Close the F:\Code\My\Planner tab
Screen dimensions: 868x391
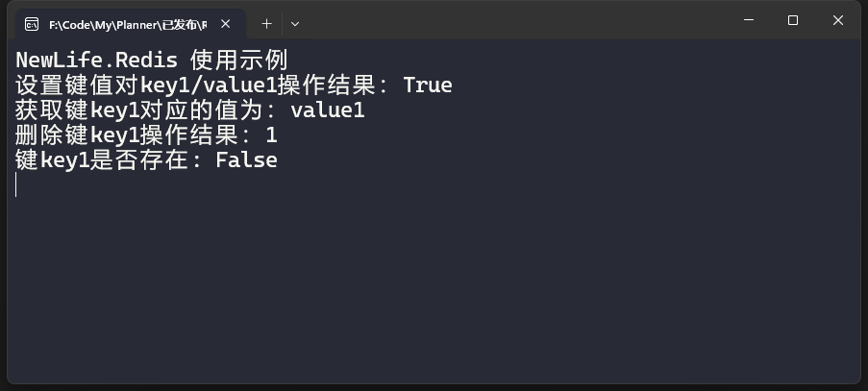coord(226,23)
